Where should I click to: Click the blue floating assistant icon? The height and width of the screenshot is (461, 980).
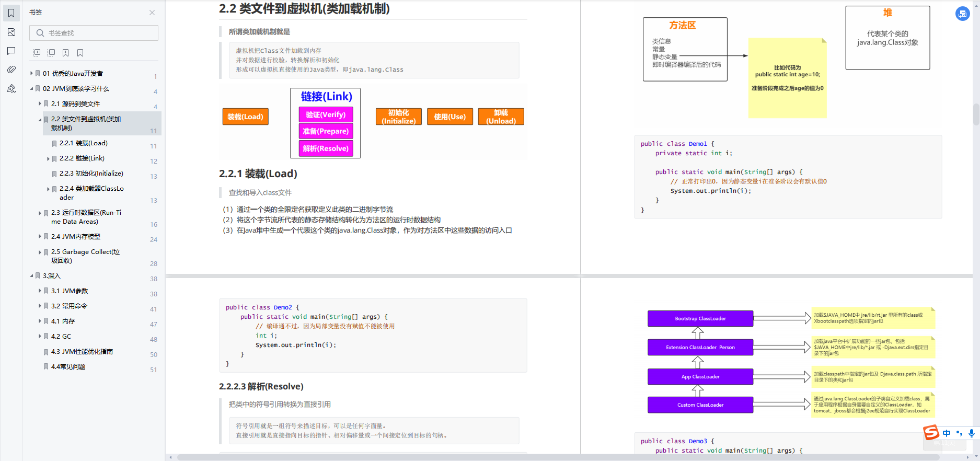click(x=962, y=14)
